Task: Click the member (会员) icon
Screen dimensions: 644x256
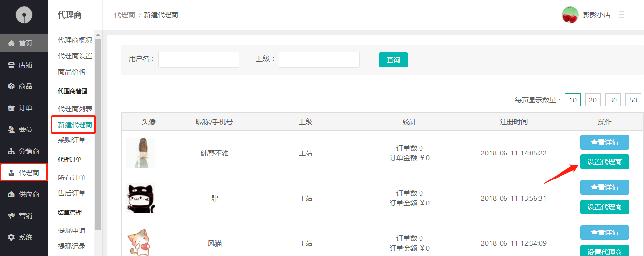Action: (x=11, y=129)
